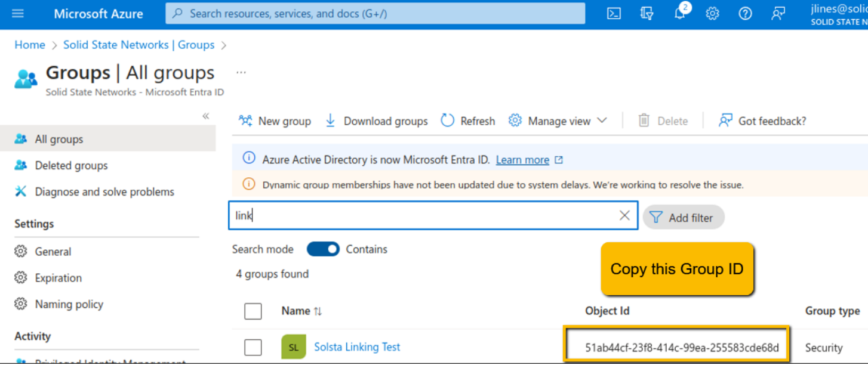Click the New group button
868x365 pixels.
click(275, 121)
